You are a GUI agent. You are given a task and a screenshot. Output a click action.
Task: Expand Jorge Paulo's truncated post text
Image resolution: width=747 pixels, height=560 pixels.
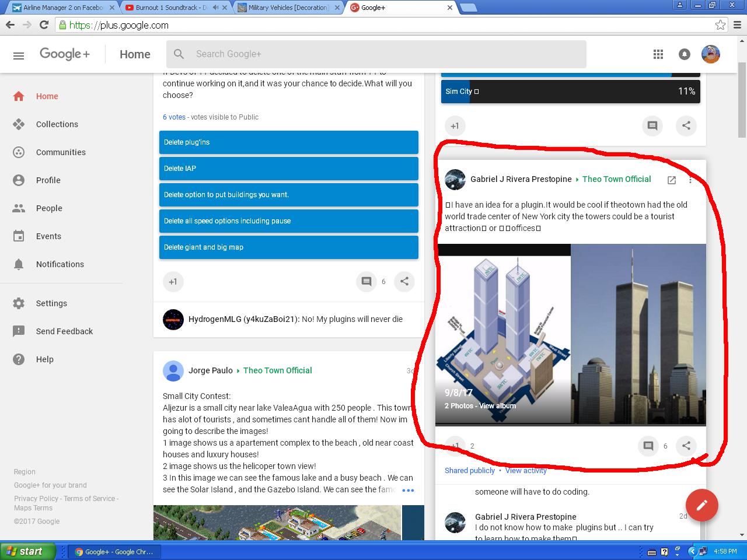tap(408, 490)
